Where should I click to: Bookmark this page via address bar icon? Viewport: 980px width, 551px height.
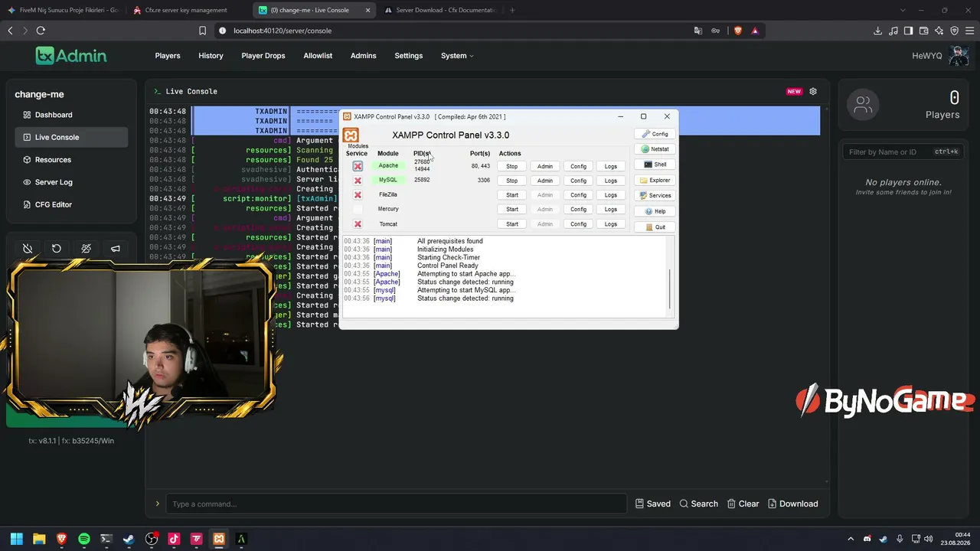click(202, 31)
